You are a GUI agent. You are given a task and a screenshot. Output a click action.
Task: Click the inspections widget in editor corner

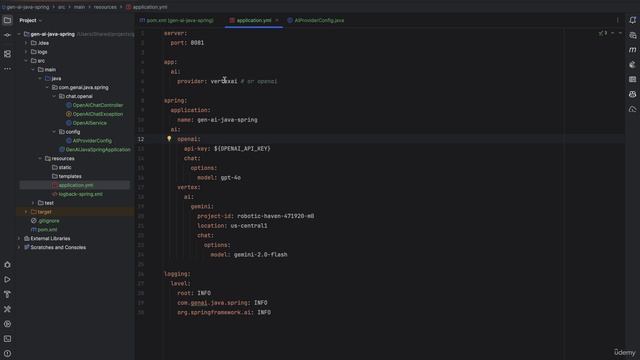(603, 33)
